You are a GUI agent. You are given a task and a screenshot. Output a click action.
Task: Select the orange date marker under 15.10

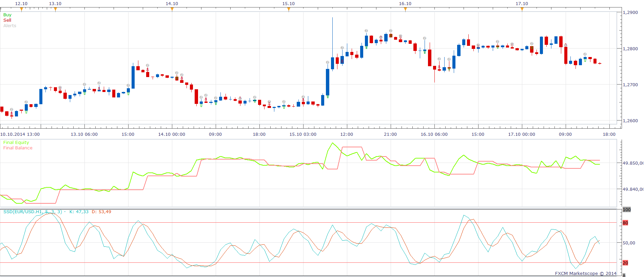[289, 9]
